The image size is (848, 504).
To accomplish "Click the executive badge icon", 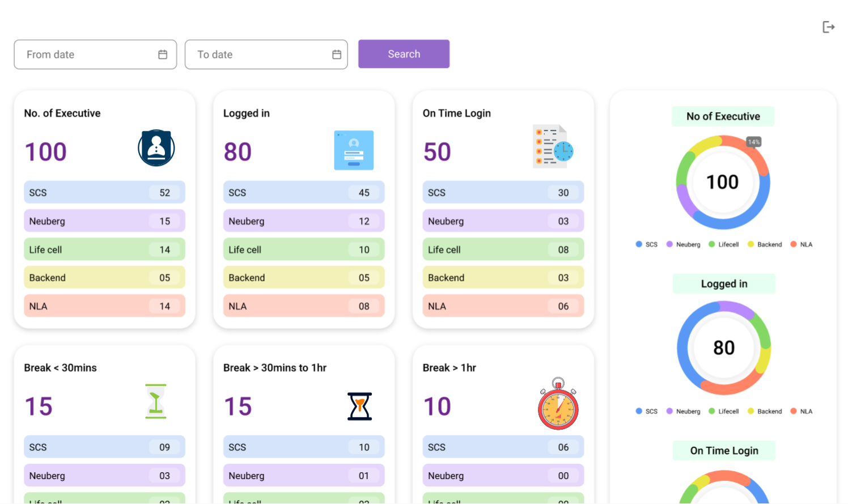I will 156,148.
